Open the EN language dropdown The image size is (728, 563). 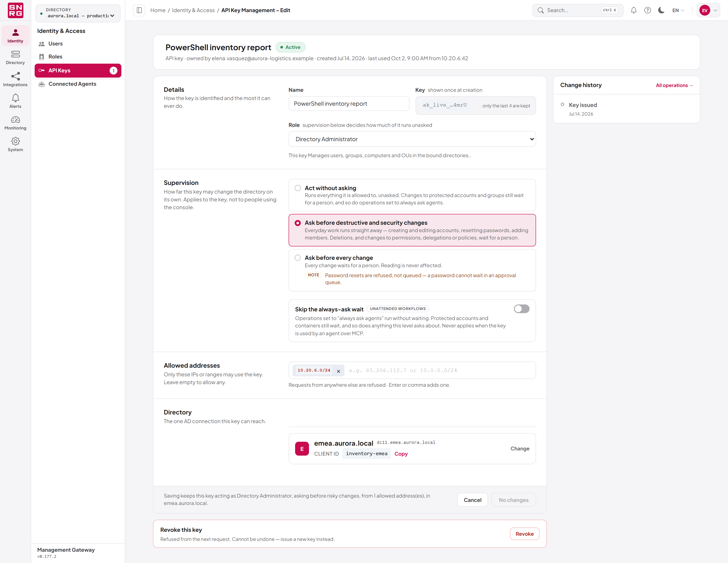pyautogui.click(x=678, y=10)
